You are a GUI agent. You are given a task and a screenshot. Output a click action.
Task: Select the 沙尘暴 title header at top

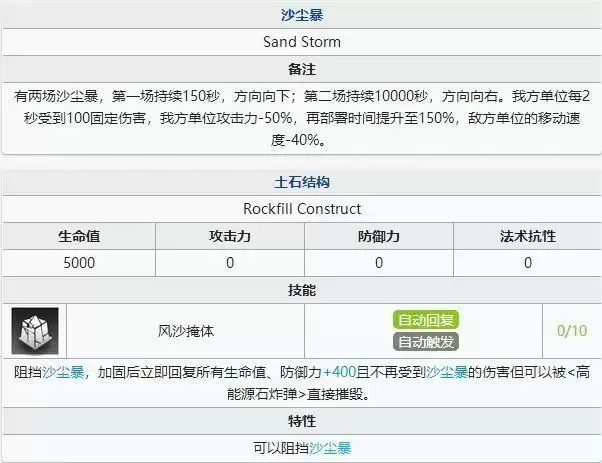[301, 17]
